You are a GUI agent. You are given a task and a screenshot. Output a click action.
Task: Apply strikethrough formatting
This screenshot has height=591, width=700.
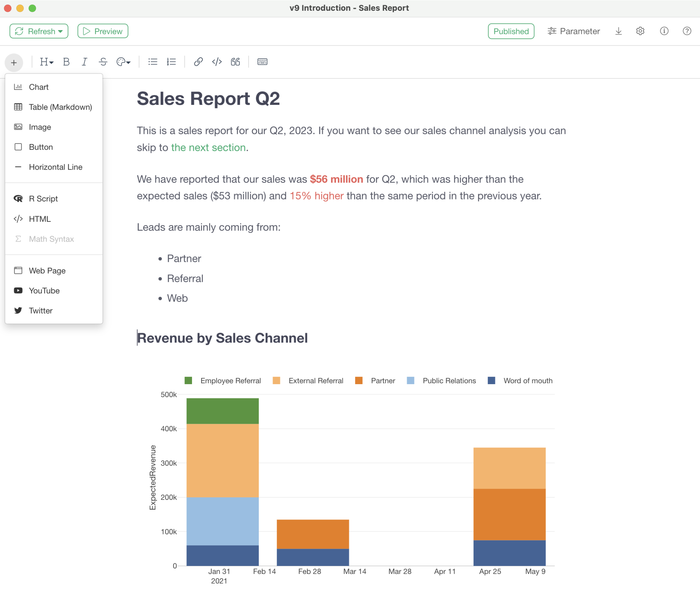click(x=103, y=62)
